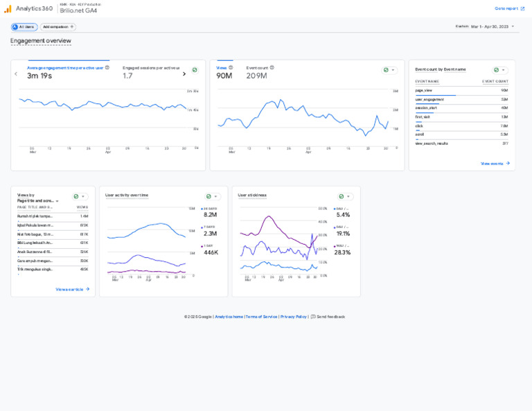This screenshot has height=411, width=532.
Task: Click the 3m 19s engagement time value
Action: (39, 76)
